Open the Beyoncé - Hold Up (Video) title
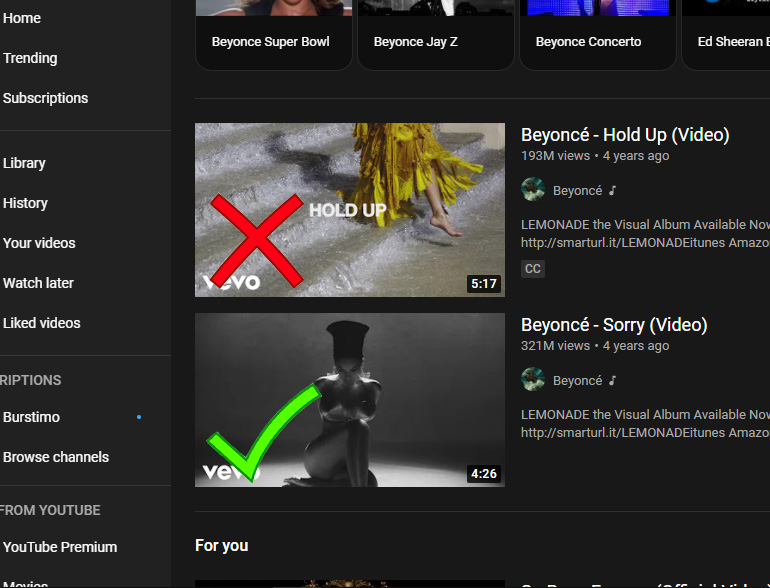770x588 pixels. [x=625, y=135]
